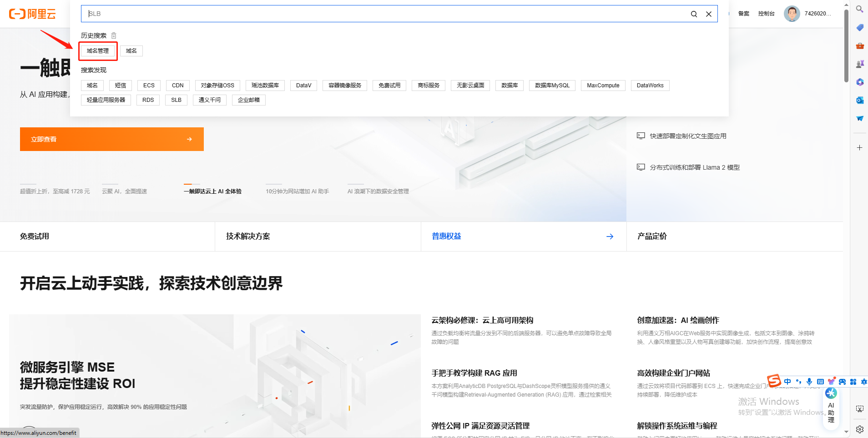
Task: Open Edge sidebar settings gear
Action: pyautogui.click(x=859, y=429)
